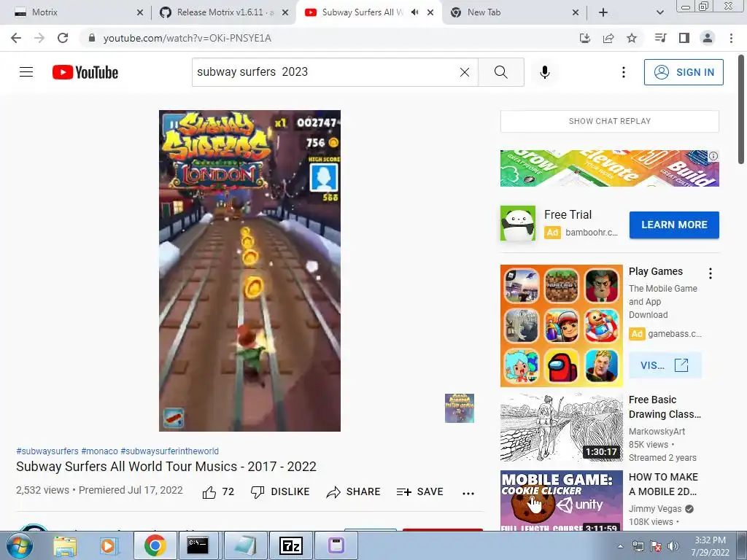Click the bamboohr panda ad icon
The width and height of the screenshot is (747, 560).
click(518, 223)
